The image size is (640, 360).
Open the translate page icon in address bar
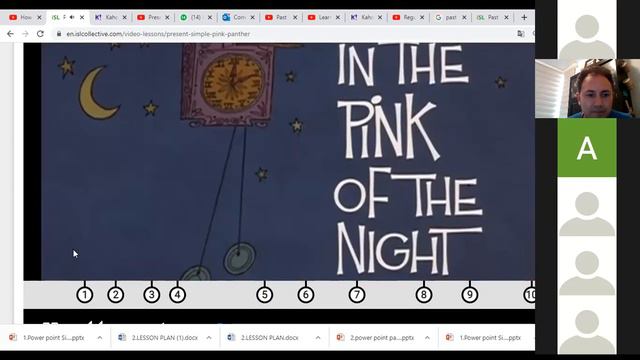click(x=521, y=34)
